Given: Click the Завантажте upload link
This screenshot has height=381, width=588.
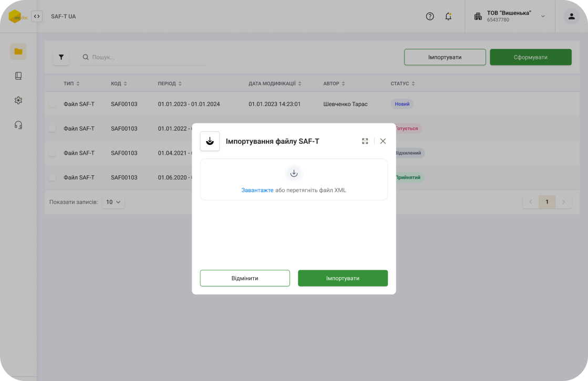Looking at the screenshot, I should 257,190.
